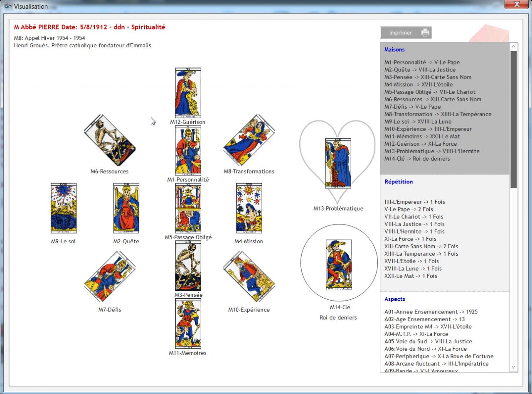Image resolution: width=532 pixels, height=394 pixels.
Task: Click the M9-Le soi Moon card
Action: (64, 208)
